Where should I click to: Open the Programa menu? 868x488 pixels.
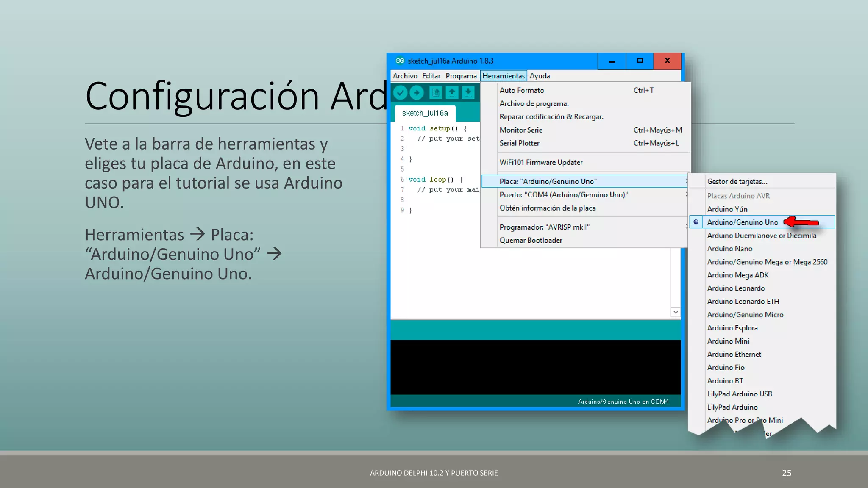461,76
